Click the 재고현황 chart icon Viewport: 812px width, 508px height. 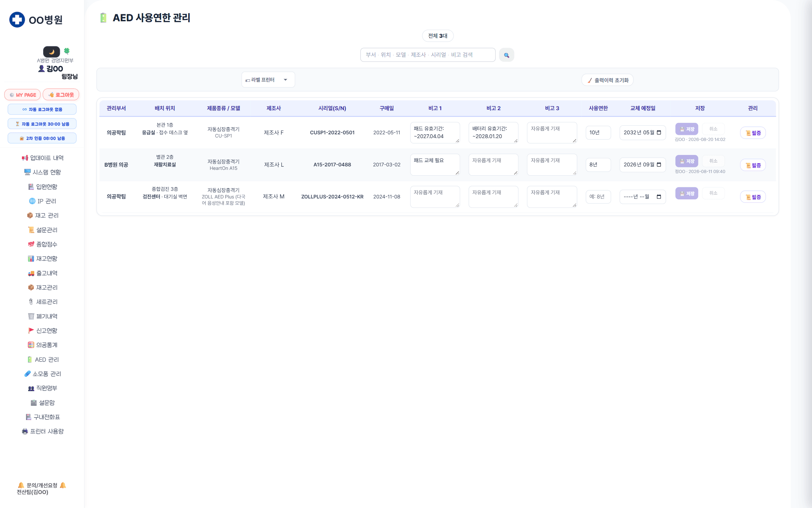pyautogui.click(x=31, y=259)
